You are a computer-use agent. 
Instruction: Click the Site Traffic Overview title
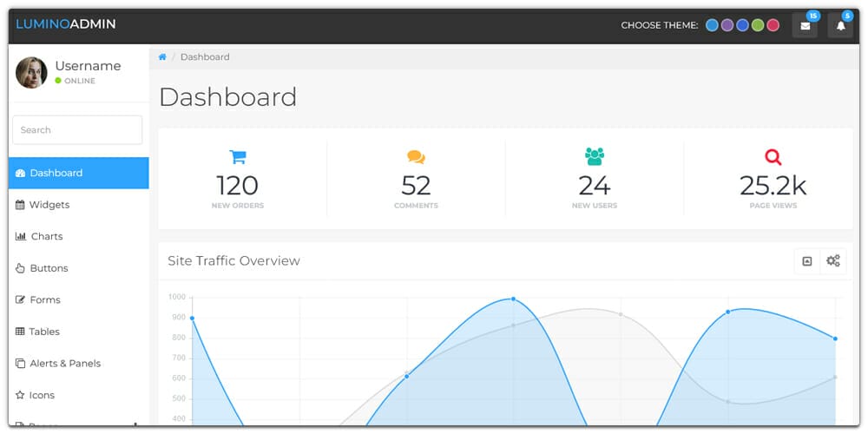point(233,260)
